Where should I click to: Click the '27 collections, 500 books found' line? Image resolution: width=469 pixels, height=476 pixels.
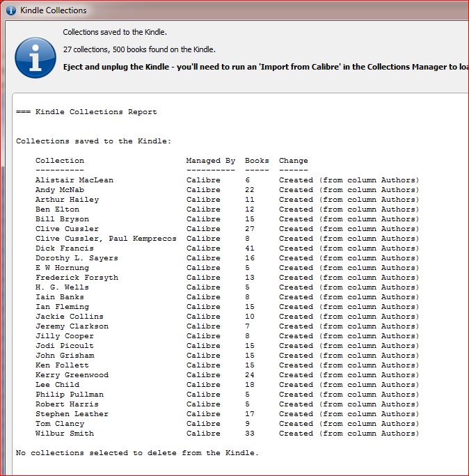coord(139,49)
